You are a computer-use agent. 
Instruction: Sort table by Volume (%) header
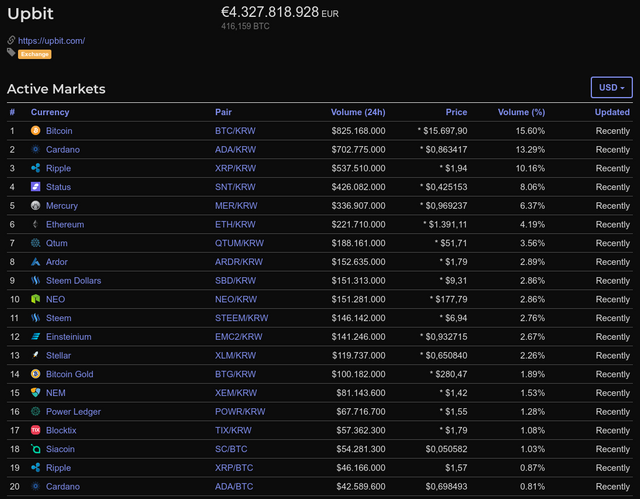[x=521, y=112]
